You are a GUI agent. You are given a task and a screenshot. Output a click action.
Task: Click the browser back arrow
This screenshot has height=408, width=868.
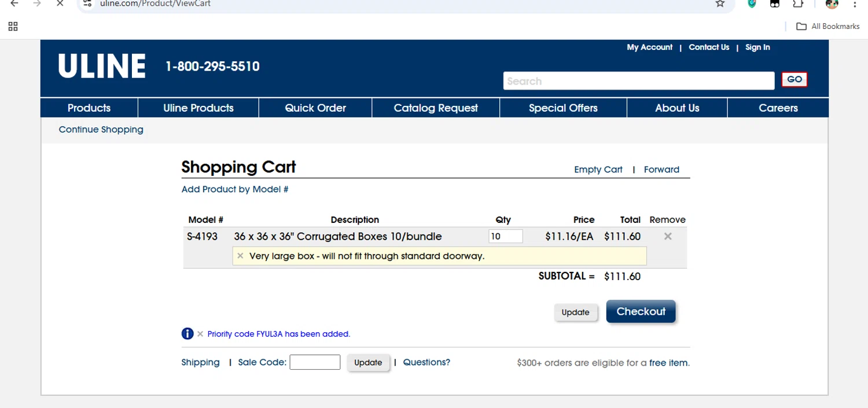pos(15,3)
